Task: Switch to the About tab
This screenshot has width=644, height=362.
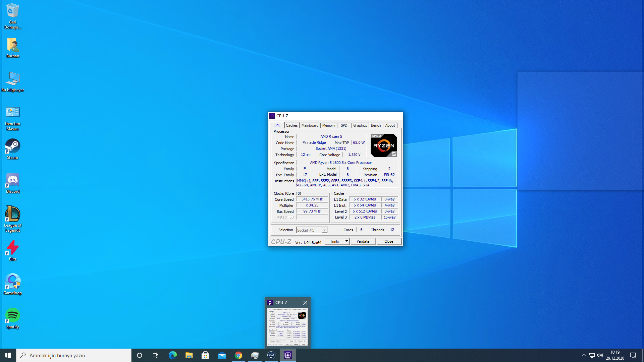Action: 390,125
